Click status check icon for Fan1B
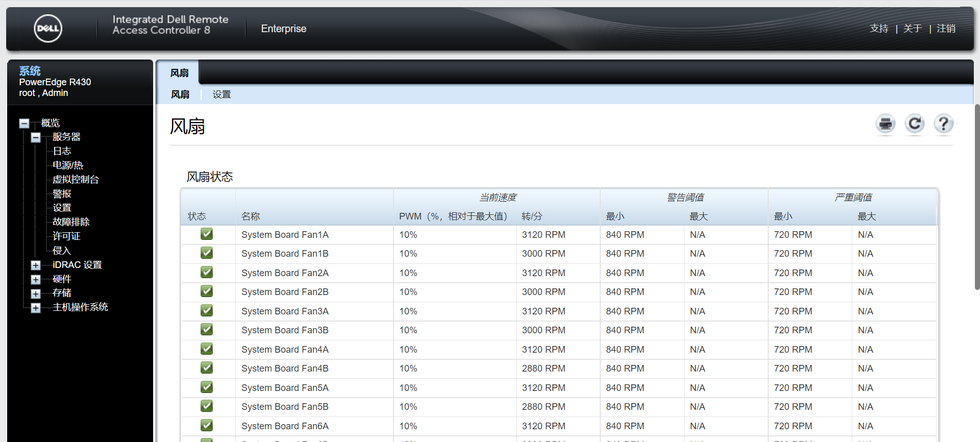980x442 pixels. pos(207,253)
